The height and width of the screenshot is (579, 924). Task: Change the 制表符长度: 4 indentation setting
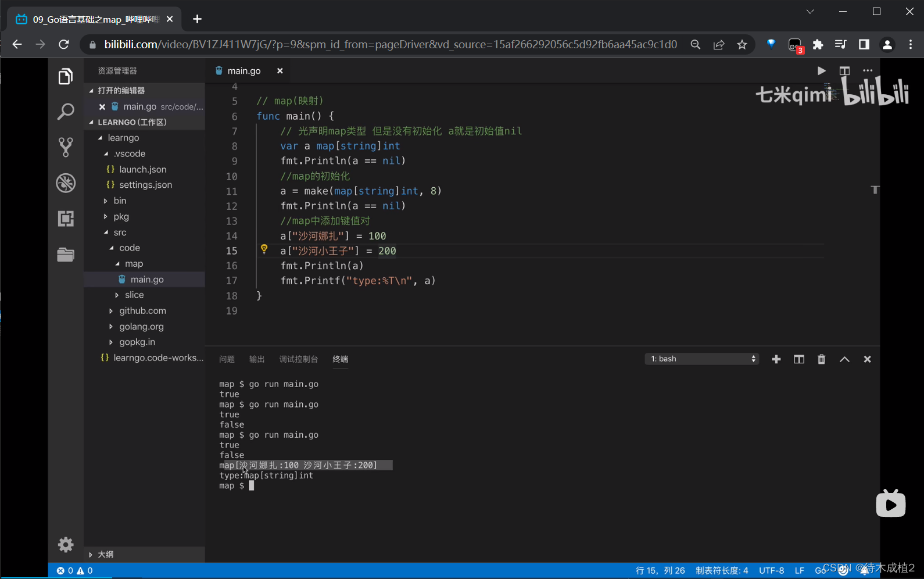(722, 571)
